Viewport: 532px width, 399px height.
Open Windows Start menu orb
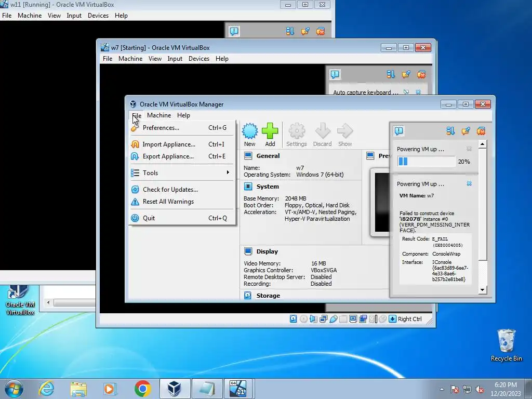click(14, 389)
